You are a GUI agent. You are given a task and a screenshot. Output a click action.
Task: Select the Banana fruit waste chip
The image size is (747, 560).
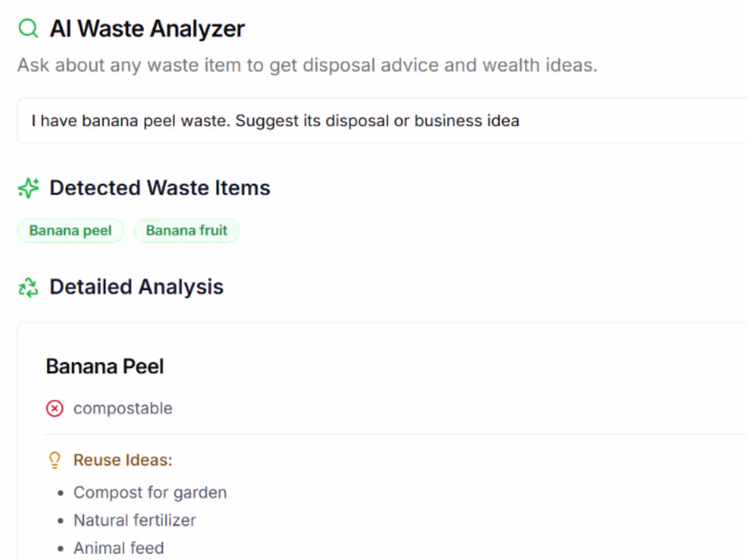click(186, 230)
